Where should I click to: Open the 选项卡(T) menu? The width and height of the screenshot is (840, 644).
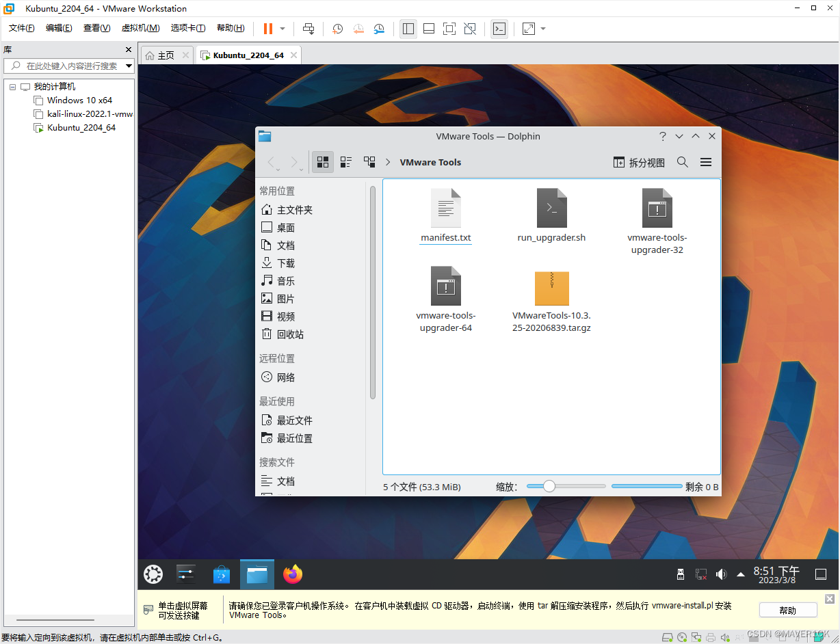pyautogui.click(x=188, y=28)
